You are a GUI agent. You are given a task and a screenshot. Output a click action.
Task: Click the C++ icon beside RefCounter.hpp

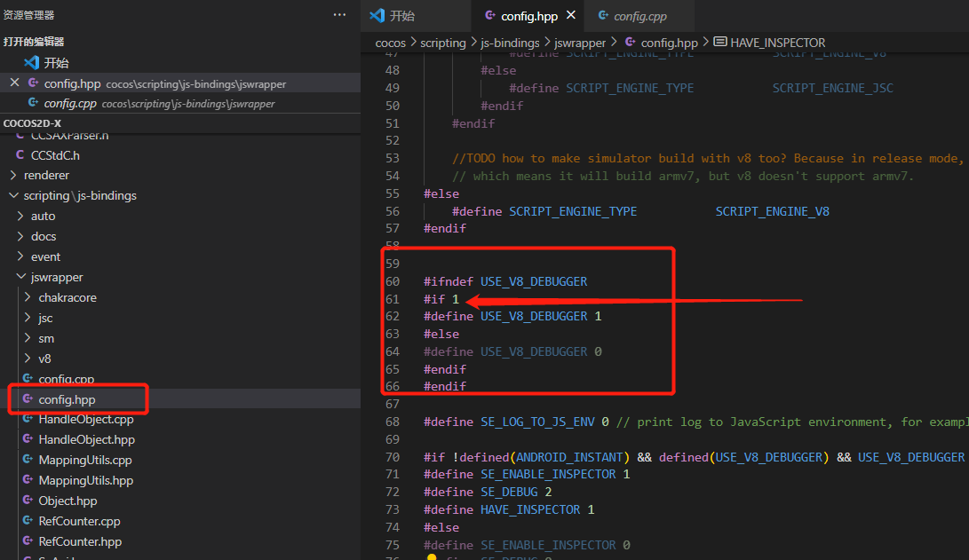pos(28,540)
